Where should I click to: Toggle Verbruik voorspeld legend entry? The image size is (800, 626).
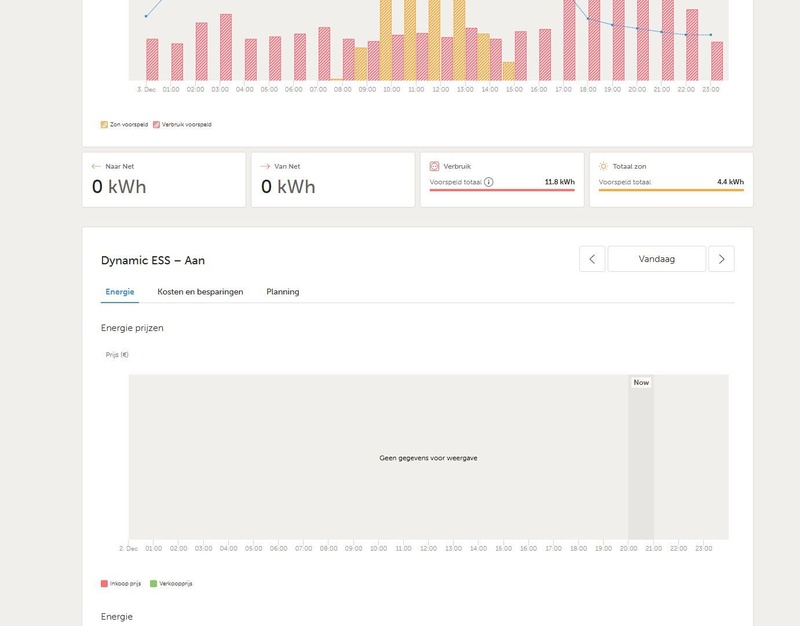point(182,124)
